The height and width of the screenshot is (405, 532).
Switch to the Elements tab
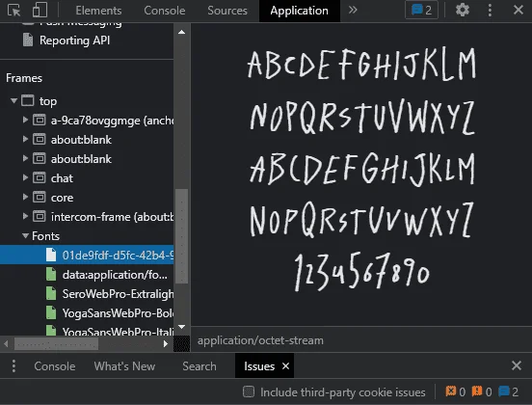[x=98, y=11]
